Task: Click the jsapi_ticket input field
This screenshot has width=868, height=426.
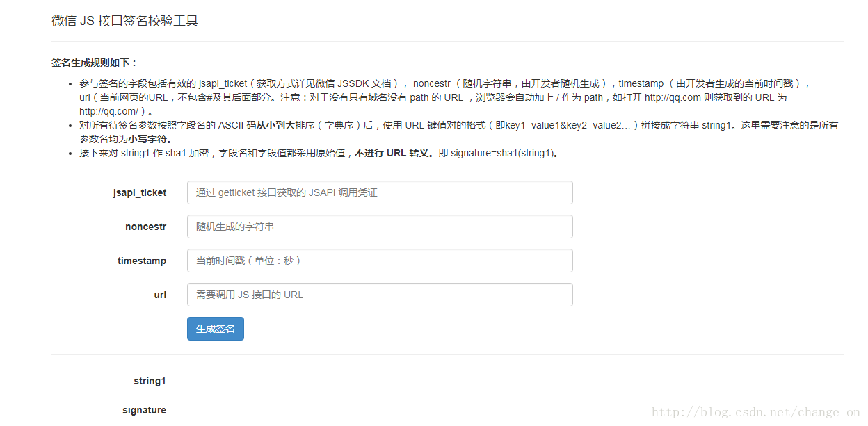Action: pos(380,192)
